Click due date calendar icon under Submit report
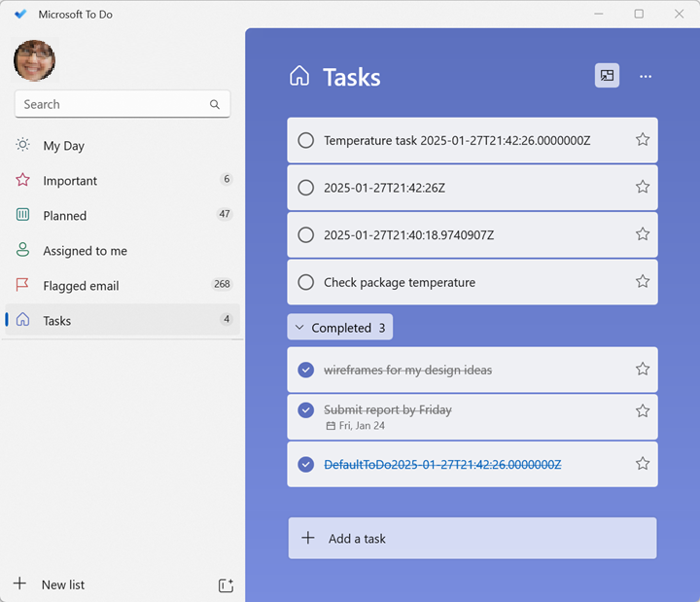 click(331, 426)
